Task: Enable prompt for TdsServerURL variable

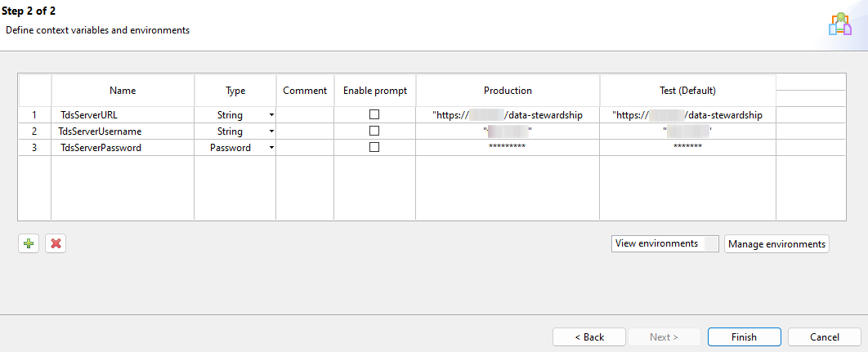Action: tap(374, 115)
